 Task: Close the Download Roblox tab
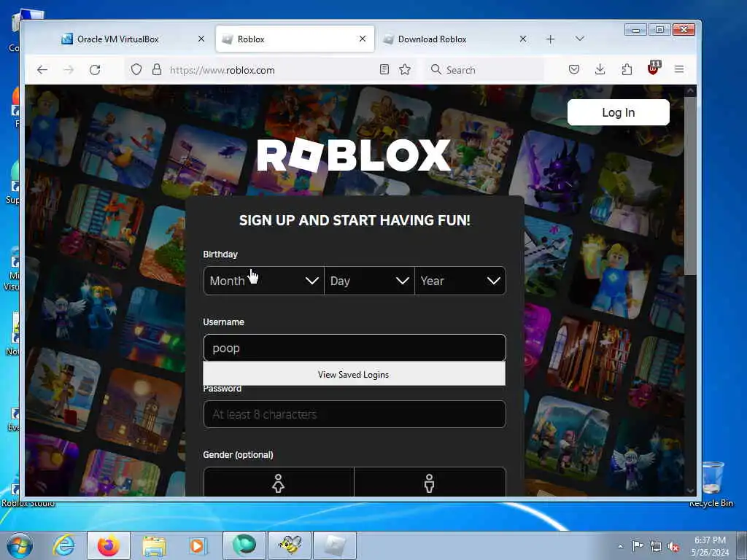pyautogui.click(x=523, y=39)
